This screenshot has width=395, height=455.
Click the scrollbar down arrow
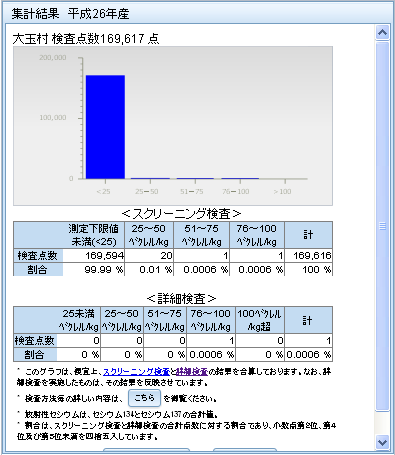[382, 442]
